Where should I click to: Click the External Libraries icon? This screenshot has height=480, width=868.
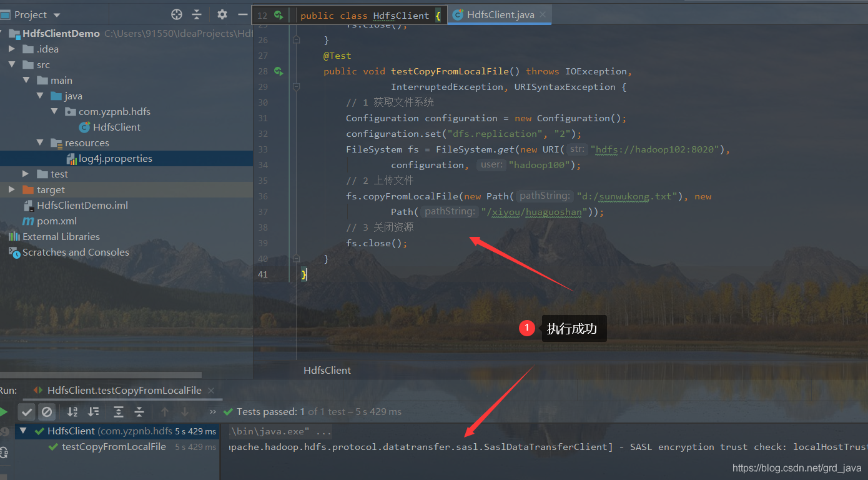click(14, 236)
